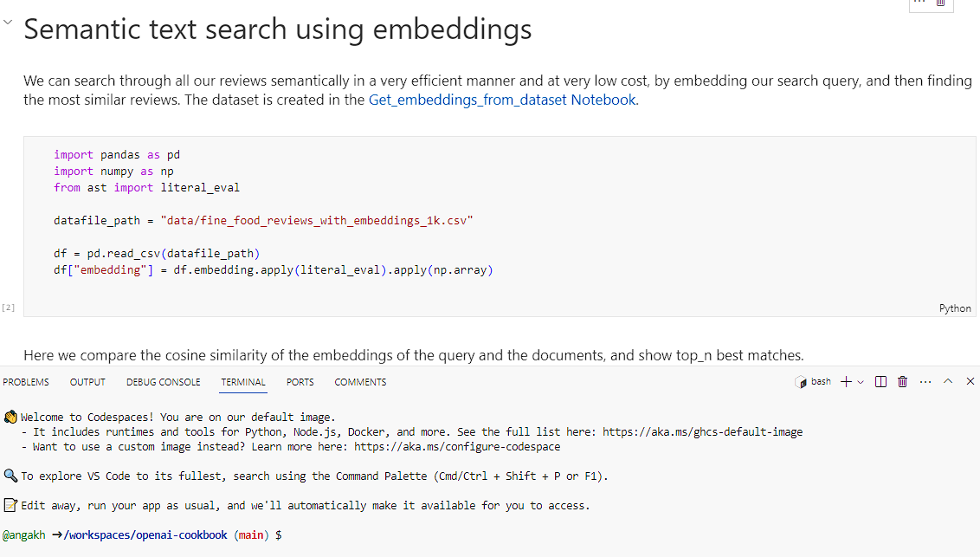Screen dimensions: 980x557
Task: Create a new terminal with plus icon
Action: click(x=846, y=382)
